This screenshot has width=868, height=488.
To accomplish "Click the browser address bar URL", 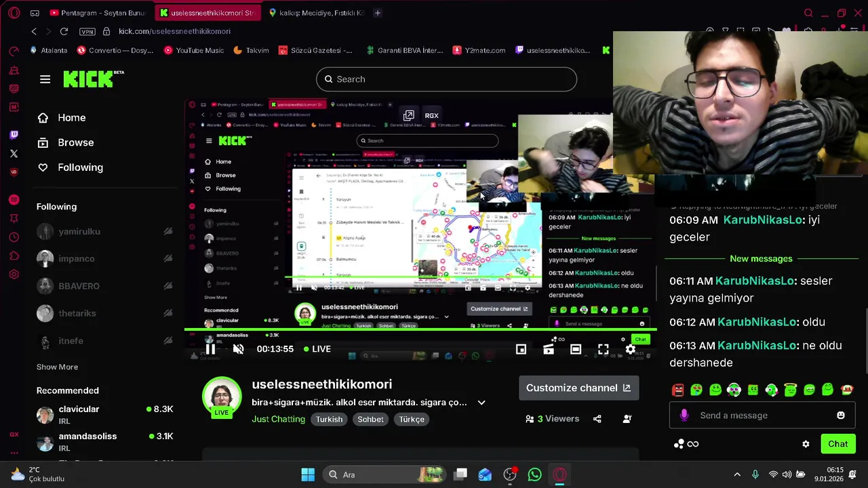I will tap(174, 31).
